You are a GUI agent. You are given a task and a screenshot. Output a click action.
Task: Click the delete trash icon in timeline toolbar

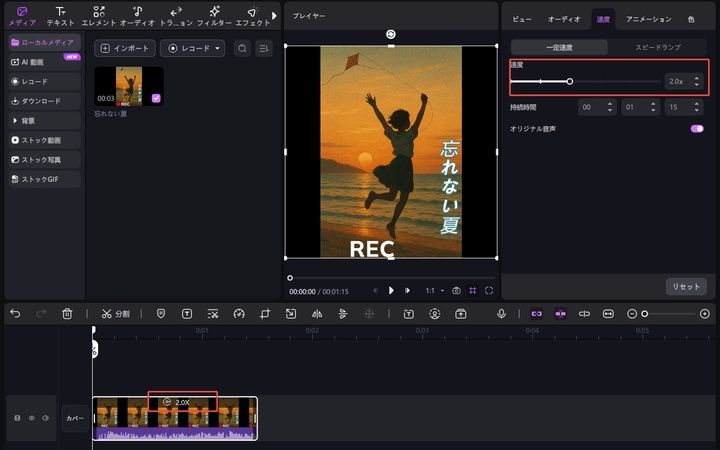[67, 313]
